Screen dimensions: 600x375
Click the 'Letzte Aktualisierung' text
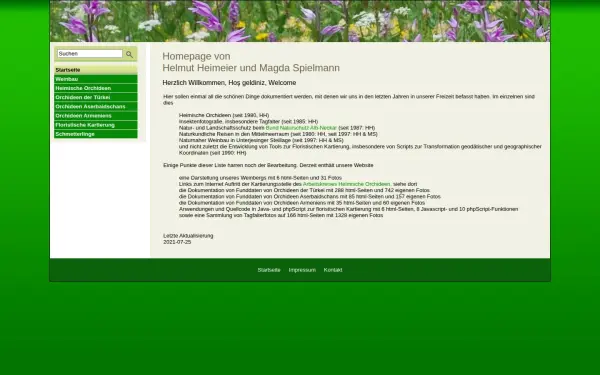[x=188, y=236]
